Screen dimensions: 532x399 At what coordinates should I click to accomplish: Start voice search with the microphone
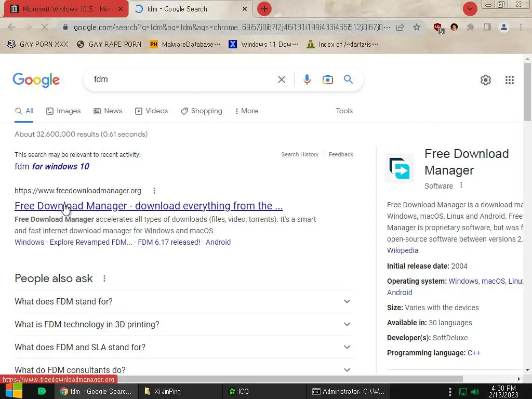click(307, 79)
